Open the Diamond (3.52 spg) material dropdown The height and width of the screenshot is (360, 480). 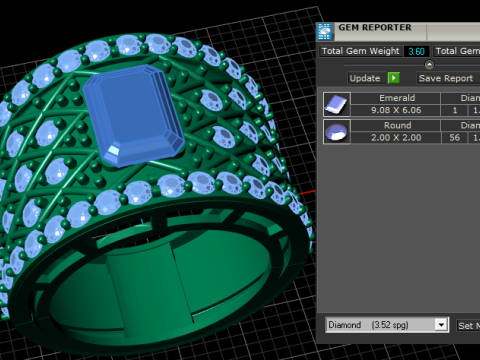coord(387,325)
